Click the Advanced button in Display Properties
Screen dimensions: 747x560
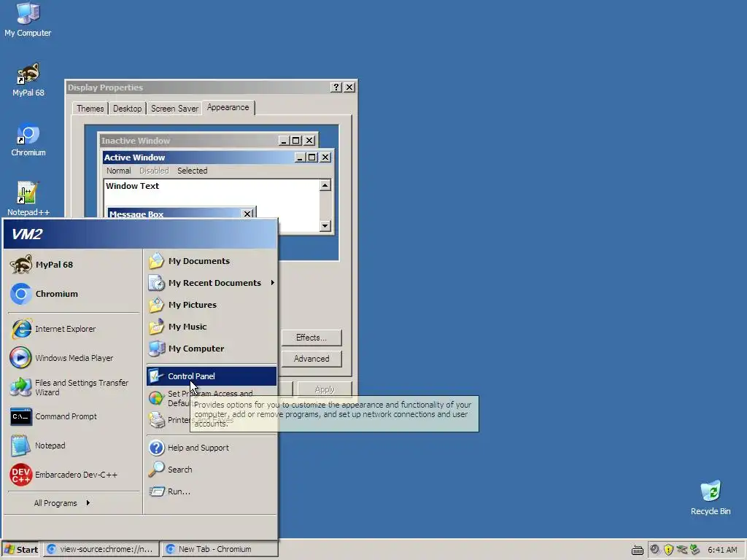pyautogui.click(x=311, y=359)
